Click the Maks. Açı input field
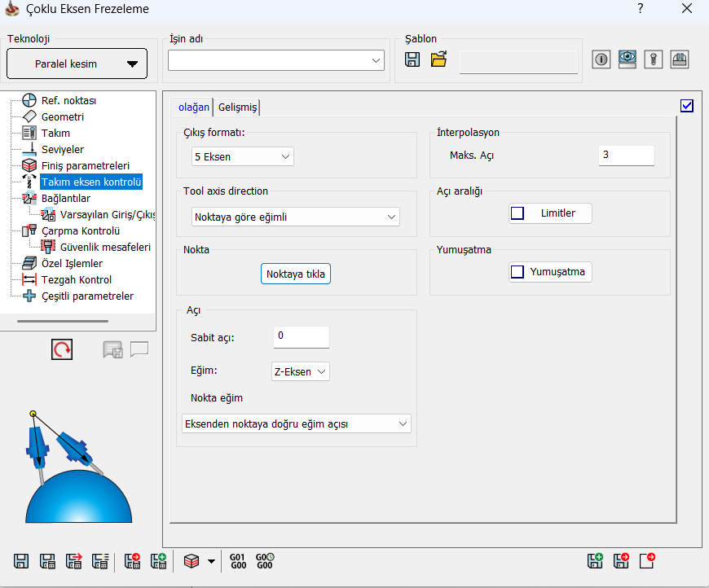The image size is (709, 588). click(626, 155)
